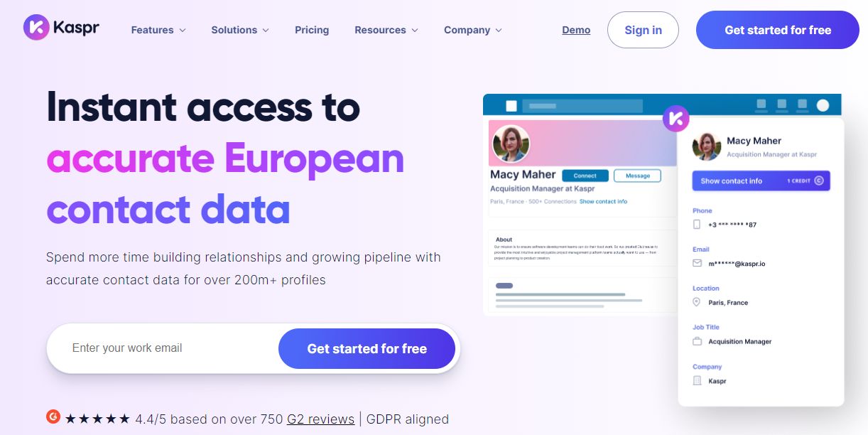Expand the Features dropdown menu
This screenshot has width=868, height=435.
coord(158,30)
